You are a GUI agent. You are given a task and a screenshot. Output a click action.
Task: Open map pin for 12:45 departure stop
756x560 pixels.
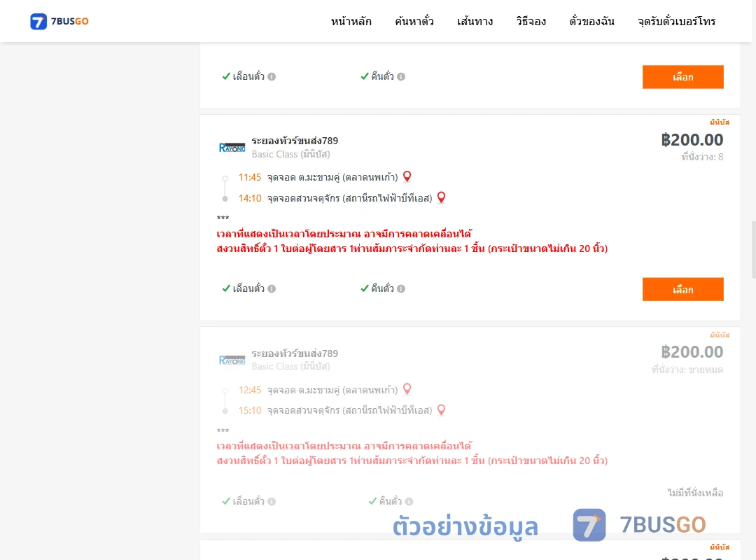[x=407, y=389]
